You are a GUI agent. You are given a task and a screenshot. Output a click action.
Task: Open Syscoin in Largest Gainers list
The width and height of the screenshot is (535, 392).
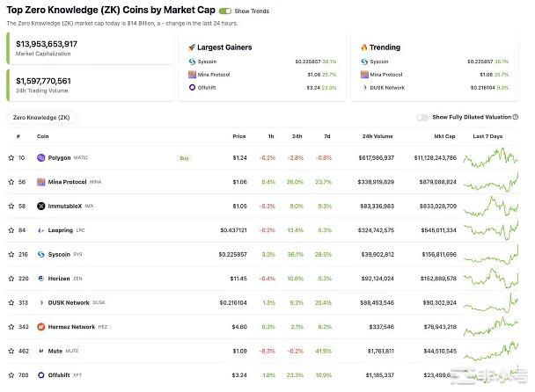pos(209,62)
